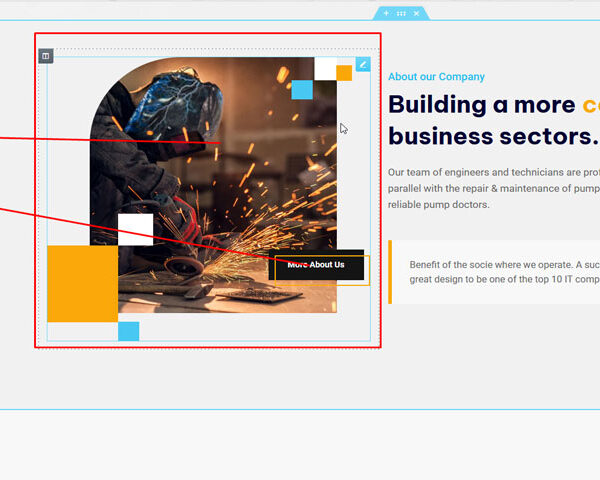The width and height of the screenshot is (600, 480).
Task: Select the About our Company subtitle
Action: [x=436, y=77]
